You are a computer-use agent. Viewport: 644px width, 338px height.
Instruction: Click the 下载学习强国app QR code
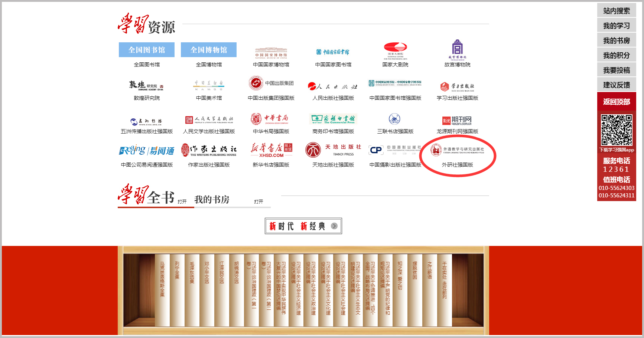[x=617, y=130]
